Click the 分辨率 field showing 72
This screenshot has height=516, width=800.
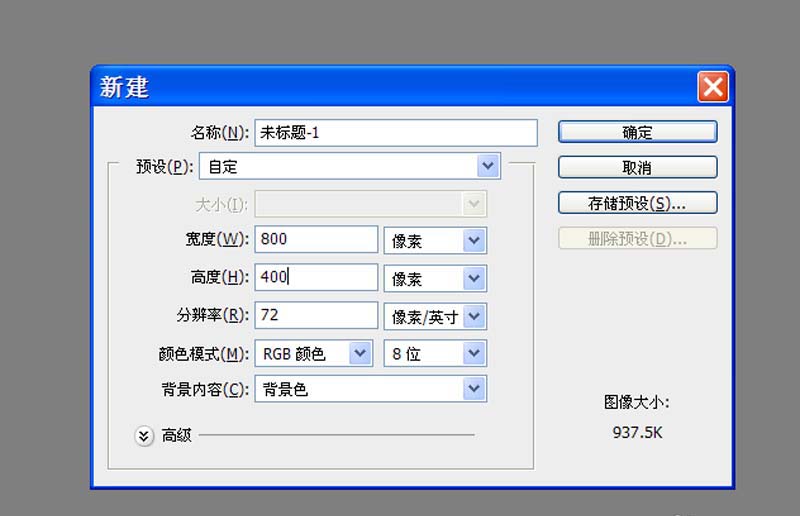[316, 315]
